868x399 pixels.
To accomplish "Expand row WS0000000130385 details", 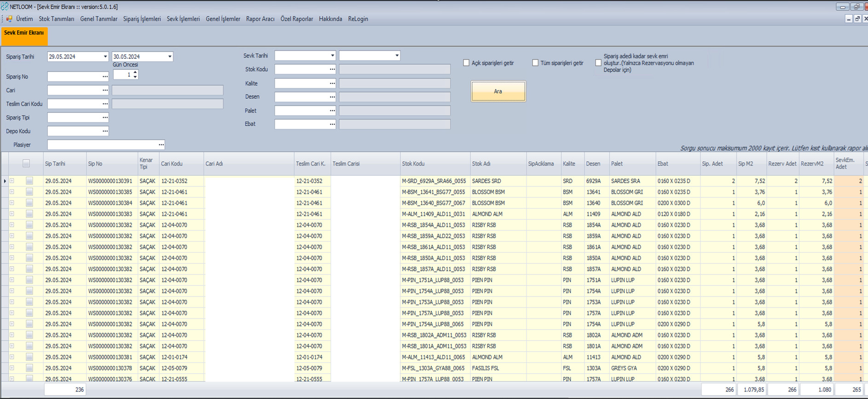I will pyautogui.click(x=12, y=192).
